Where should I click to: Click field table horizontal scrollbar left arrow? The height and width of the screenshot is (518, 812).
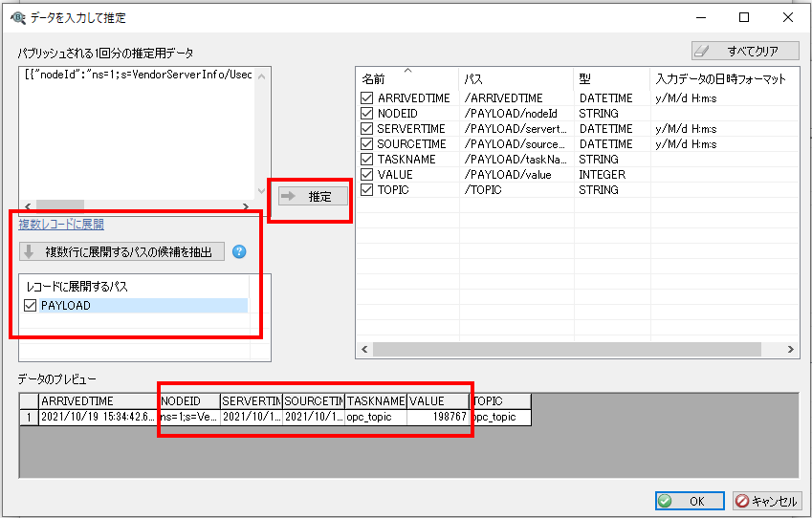tap(364, 349)
